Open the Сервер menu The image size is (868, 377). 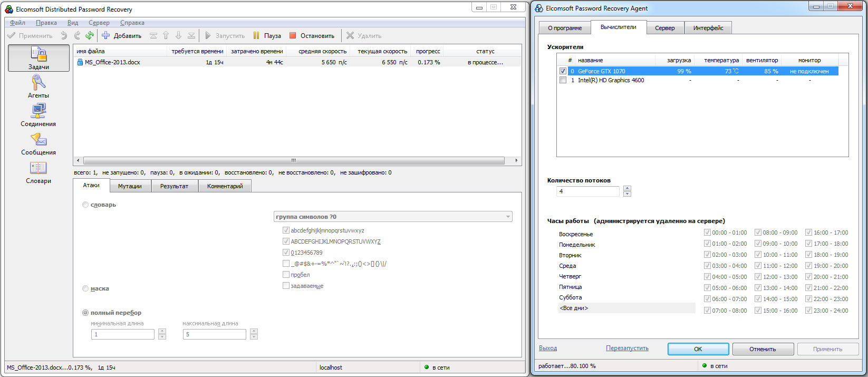click(x=99, y=23)
